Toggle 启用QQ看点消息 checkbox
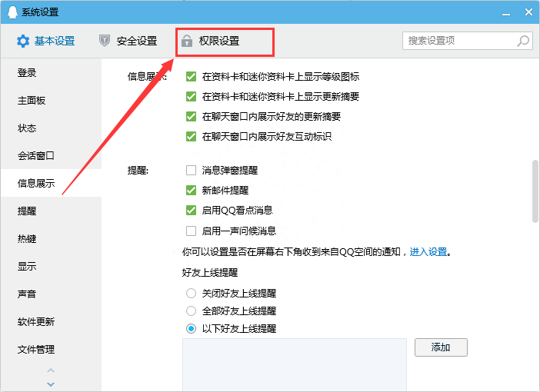This screenshot has width=540, height=392. click(192, 211)
